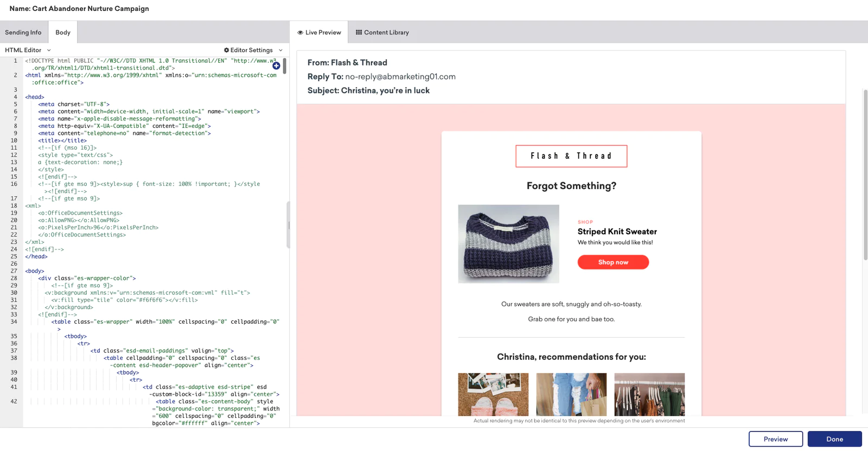Switch to the Sending Info tab

23,33
